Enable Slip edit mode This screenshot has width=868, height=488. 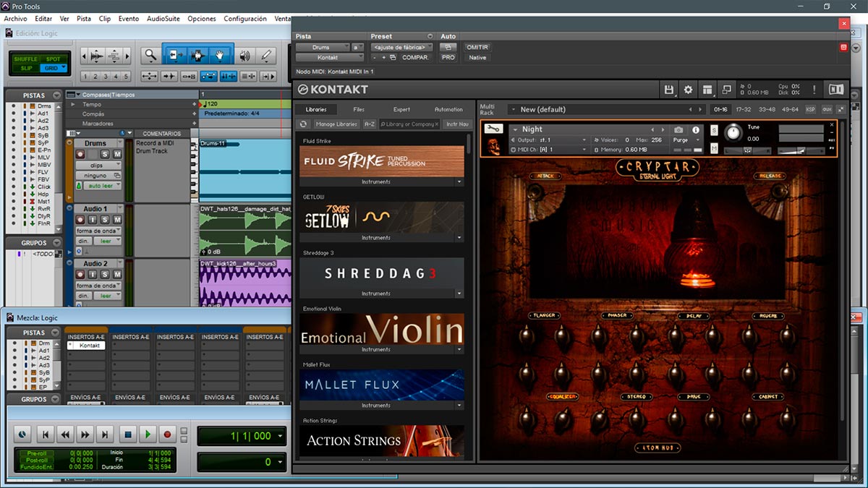26,68
